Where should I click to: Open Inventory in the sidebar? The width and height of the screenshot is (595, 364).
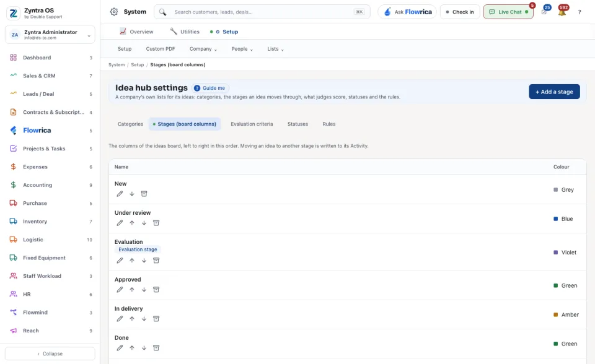[50, 222]
